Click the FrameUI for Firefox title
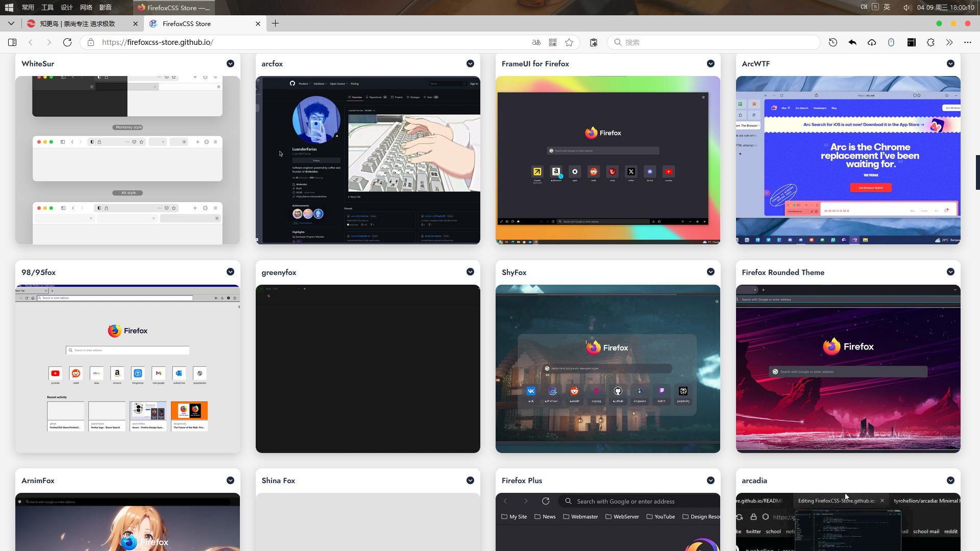Screen dimensions: 980x551 tap(535, 64)
